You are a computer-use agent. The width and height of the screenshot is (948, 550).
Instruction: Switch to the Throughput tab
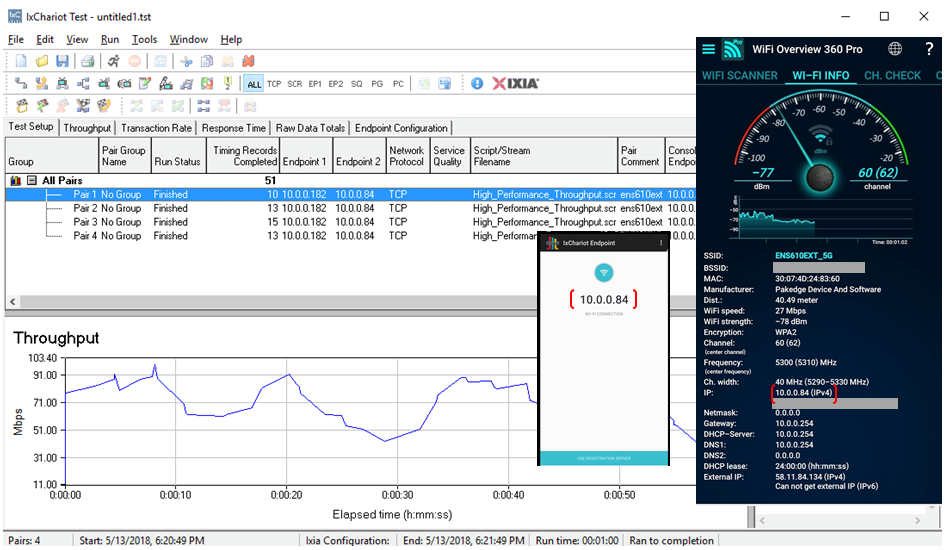point(87,128)
